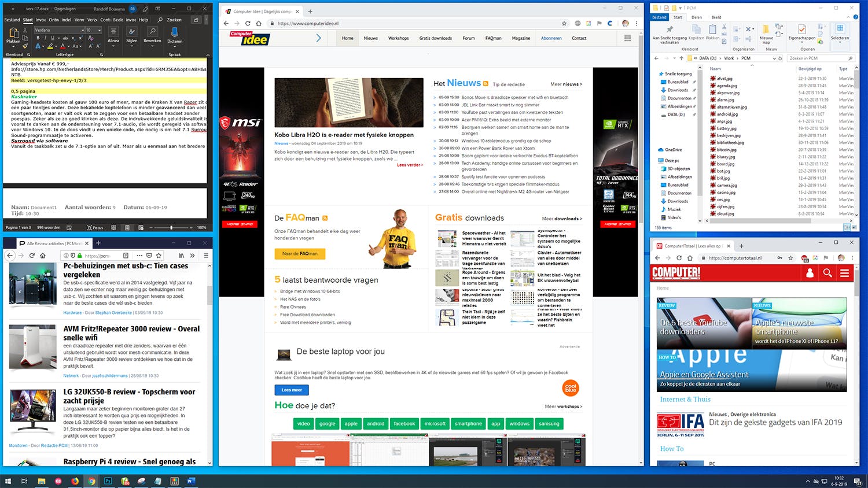Viewport: 868px width, 488px height.
Task: Click the green google tag button
Action: click(327, 424)
